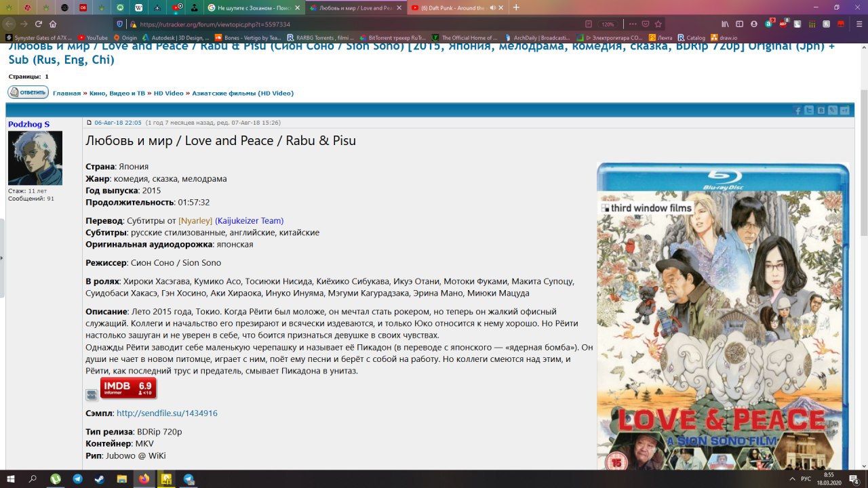Bookmark this page with the star
The height and width of the screenshot is (488, 868).
pyautogui.click(x=658, y=24)
